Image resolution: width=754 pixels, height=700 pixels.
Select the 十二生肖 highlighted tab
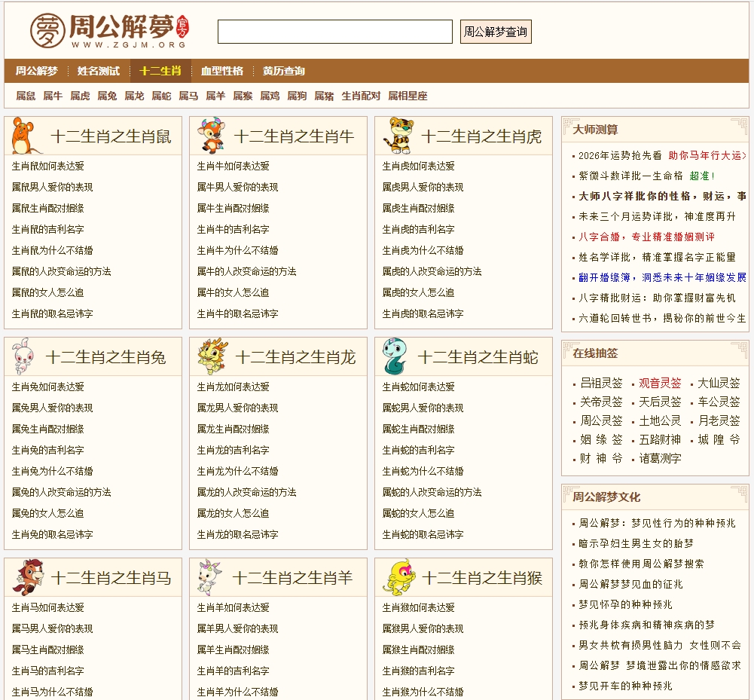point(160,72)
